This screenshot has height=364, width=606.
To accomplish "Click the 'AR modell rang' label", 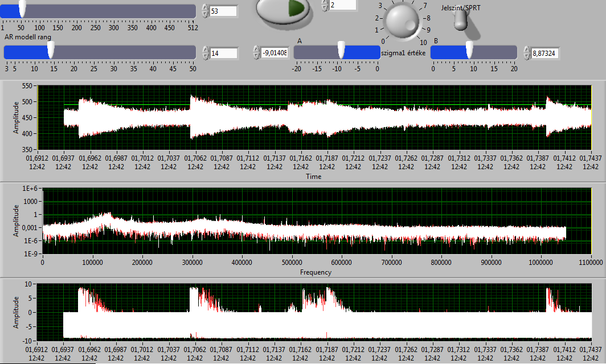I will coord(28,37).
